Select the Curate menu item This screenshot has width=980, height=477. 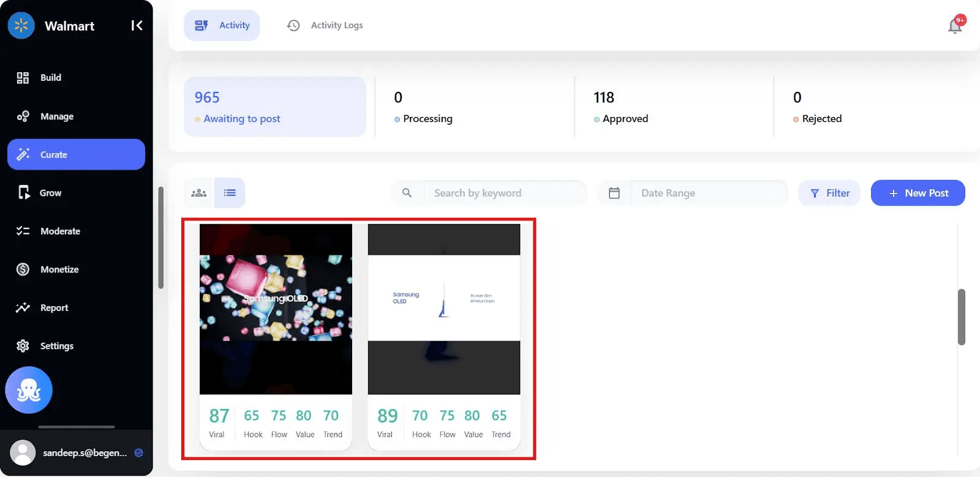pos(76,154)
